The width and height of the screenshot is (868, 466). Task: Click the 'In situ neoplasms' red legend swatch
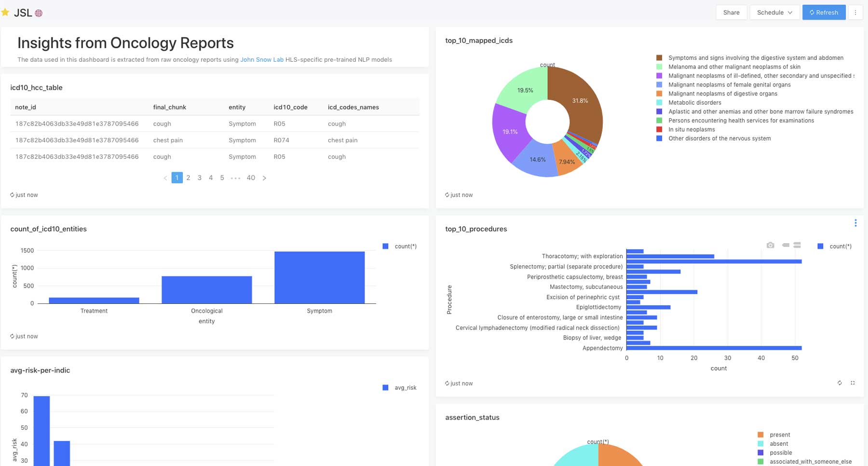659,130
